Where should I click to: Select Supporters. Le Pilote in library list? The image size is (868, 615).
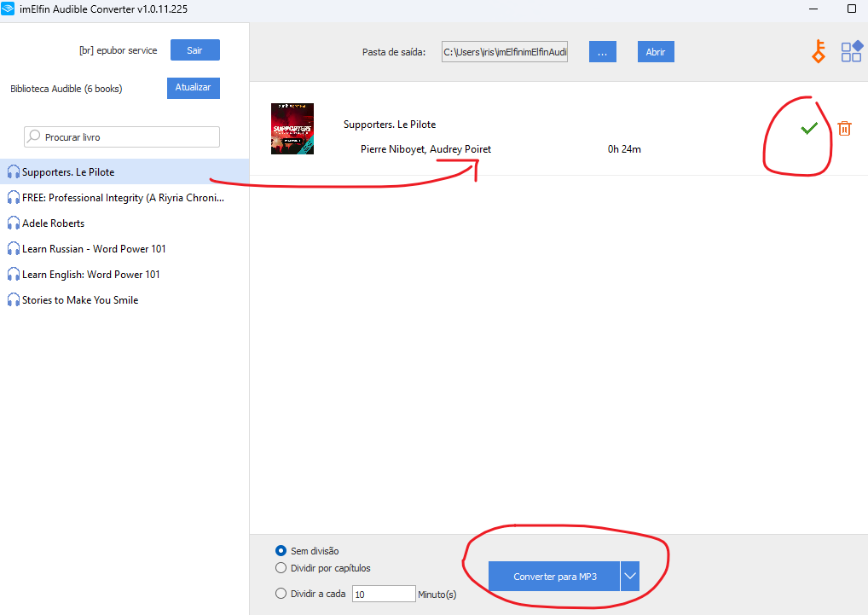click(x=124, y=171)
